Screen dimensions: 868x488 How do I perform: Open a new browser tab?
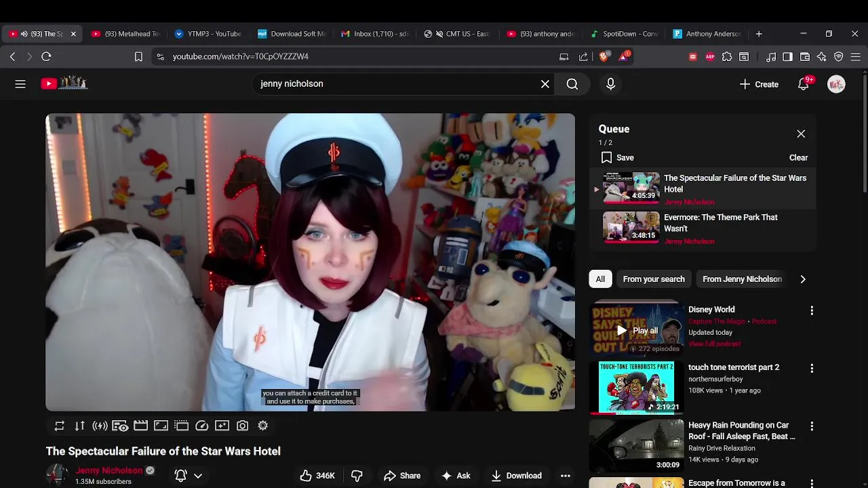pyautogui.click(x=759, y=34)
